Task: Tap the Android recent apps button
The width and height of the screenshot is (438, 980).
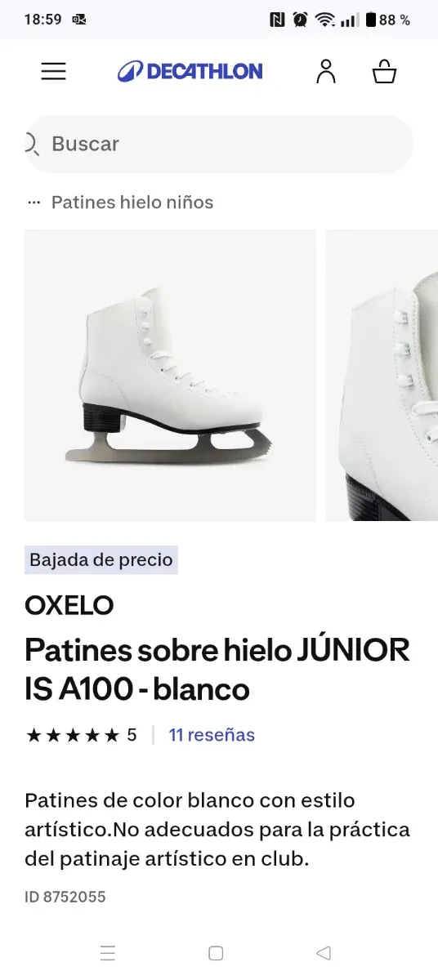Action: pyautogui.click(x=108, y=953)
